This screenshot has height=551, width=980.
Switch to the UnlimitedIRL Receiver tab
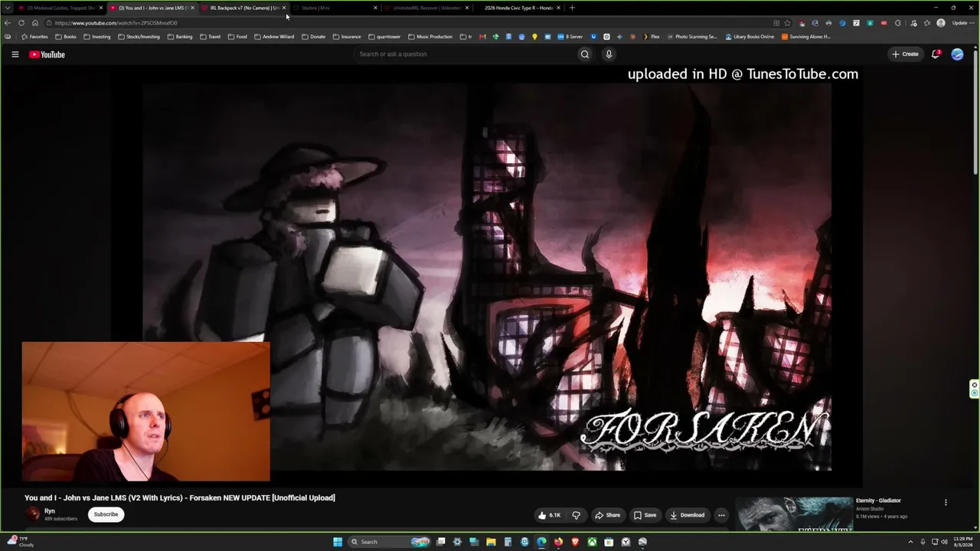click(x=426, y=8)
